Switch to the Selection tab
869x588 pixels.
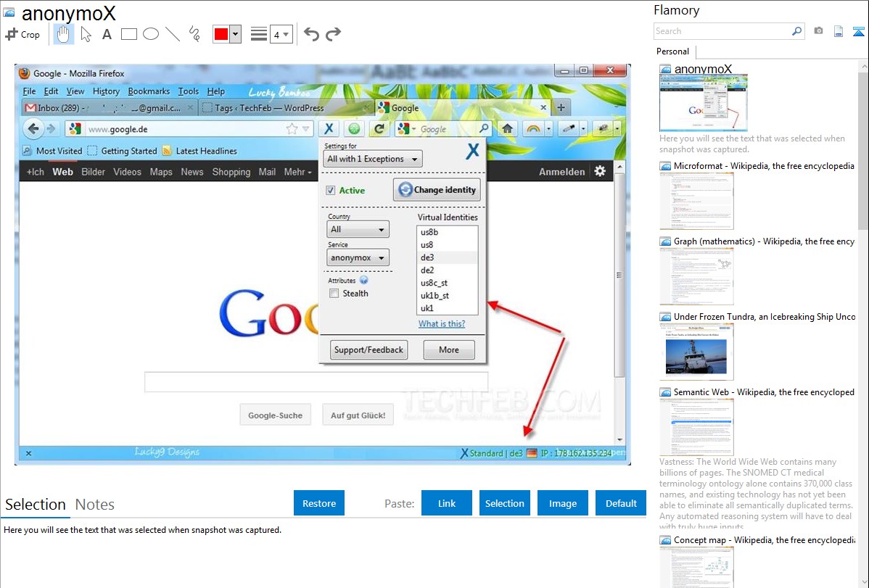coord(36,505)
